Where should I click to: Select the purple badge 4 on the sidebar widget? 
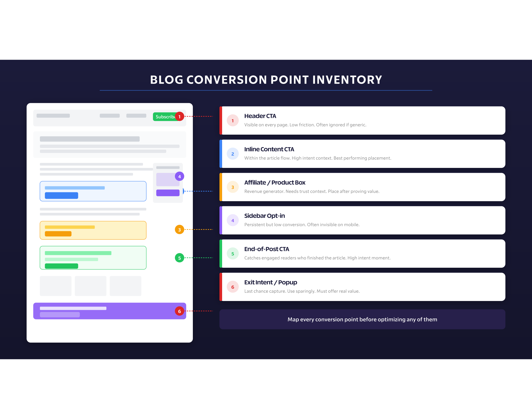180,176
